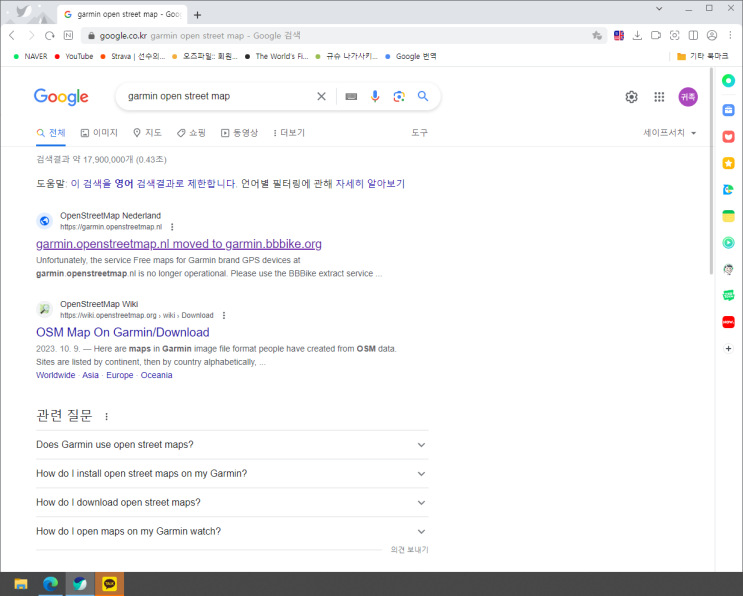Screen dimensions: 743x596
Task: Open the browser profile account icon
Action: click(x=712, y=36)
